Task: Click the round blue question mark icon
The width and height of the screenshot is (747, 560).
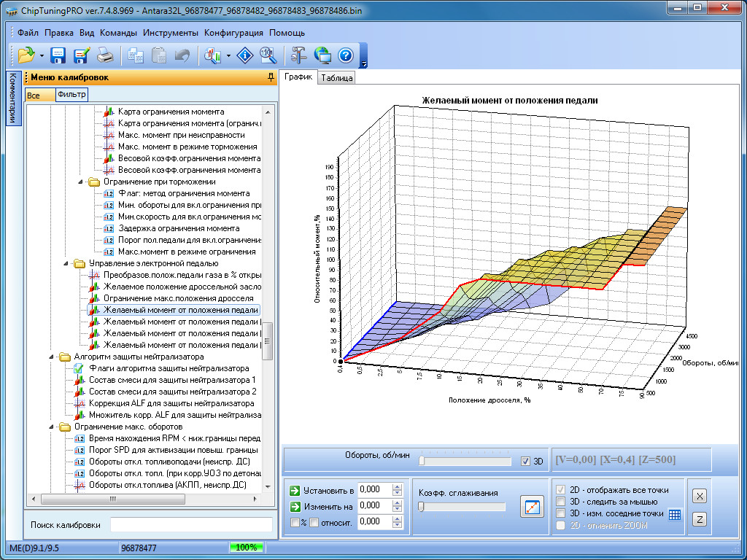Action: click(346, 55)
